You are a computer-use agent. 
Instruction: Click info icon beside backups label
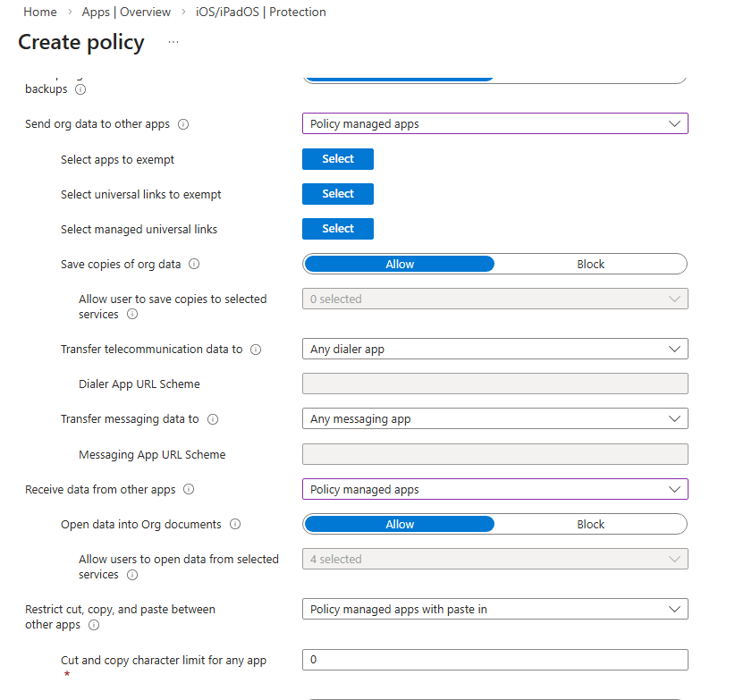[80, 89]
